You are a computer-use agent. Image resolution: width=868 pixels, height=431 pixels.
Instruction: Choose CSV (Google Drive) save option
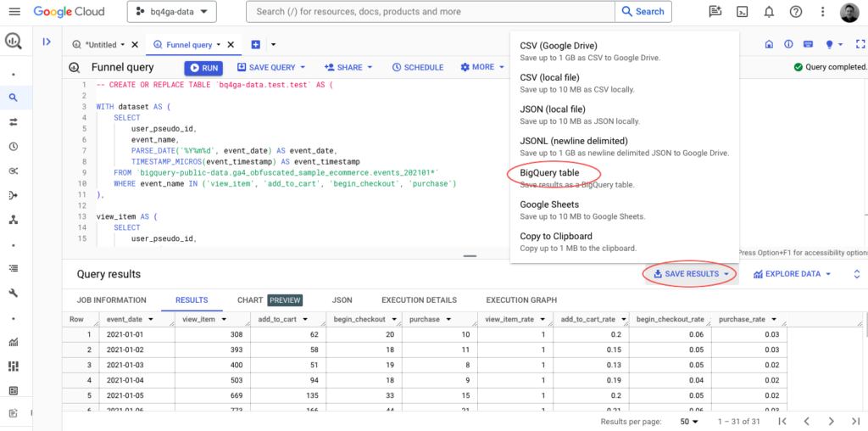pos(625,51)
